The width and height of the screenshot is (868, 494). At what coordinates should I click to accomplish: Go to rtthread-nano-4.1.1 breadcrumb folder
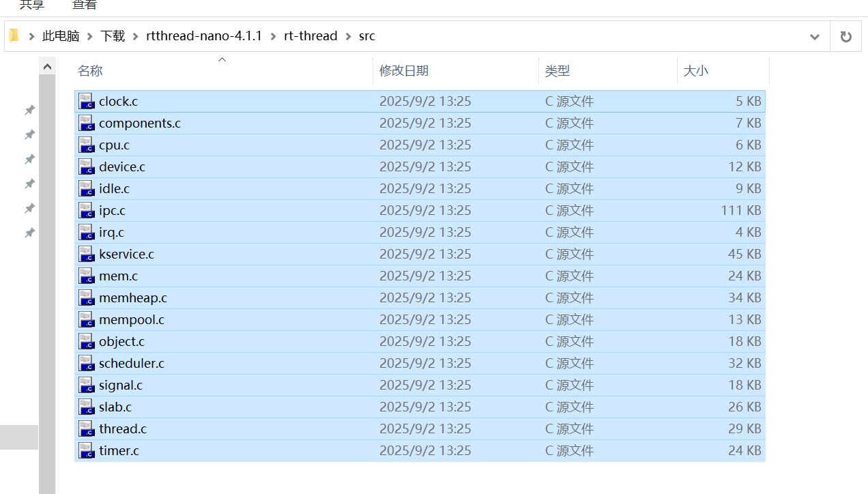pos(204,36)
